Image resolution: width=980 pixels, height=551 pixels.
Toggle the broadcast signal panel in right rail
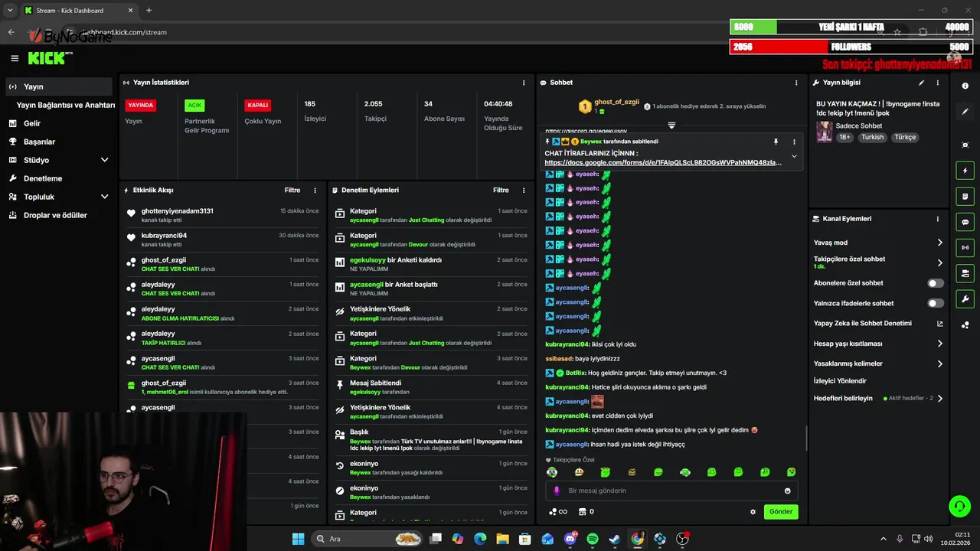pos(965,247)
